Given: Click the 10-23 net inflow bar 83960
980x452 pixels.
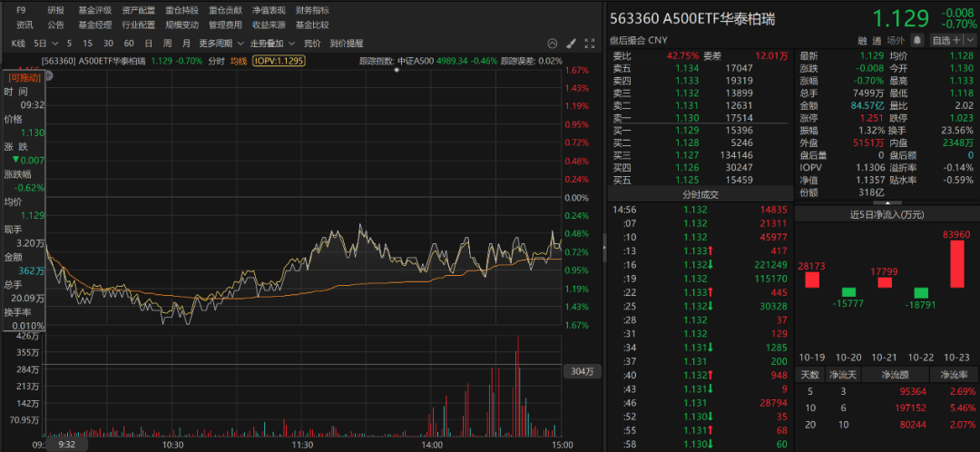Looking at the screenshot, I should coord(957,264).
